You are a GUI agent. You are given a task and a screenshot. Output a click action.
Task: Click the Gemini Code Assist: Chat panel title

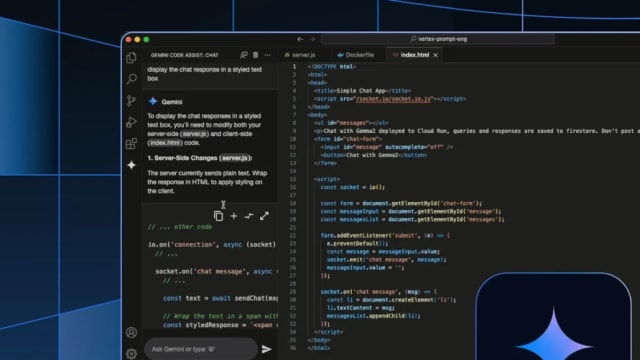click(184, 55)
